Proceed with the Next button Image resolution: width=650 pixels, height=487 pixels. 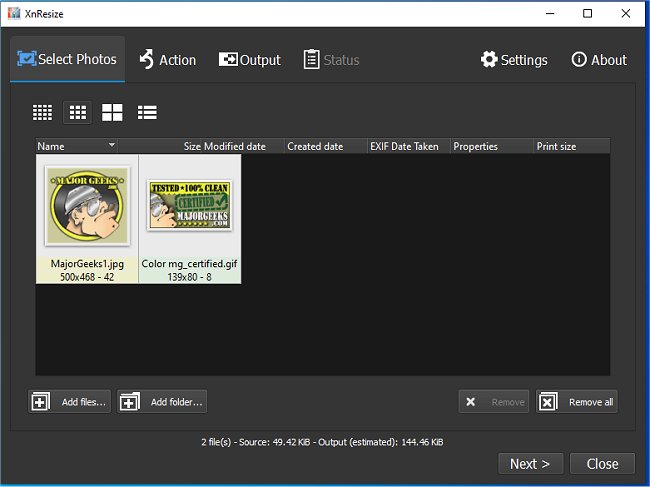[531, 463]
